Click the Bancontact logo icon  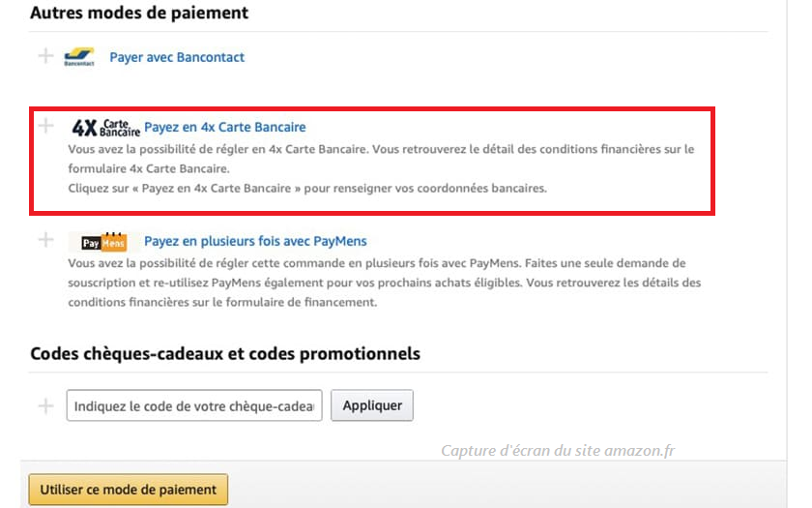78,57
